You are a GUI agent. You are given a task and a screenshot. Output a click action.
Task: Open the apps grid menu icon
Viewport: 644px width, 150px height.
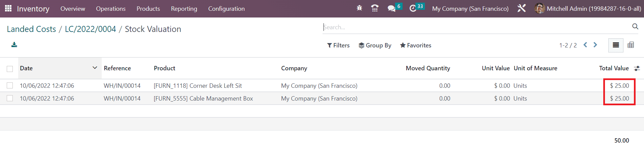8,8
